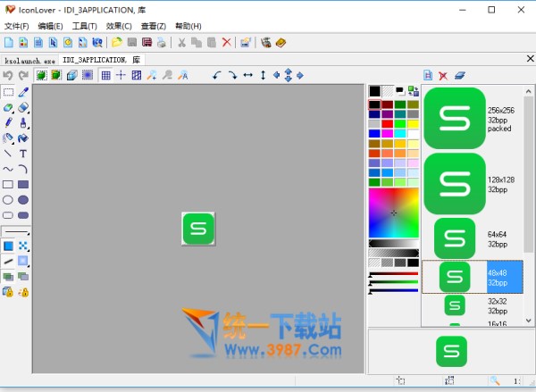Pick the red palette swatch
The image size is (536, 392).
[388, 124]
